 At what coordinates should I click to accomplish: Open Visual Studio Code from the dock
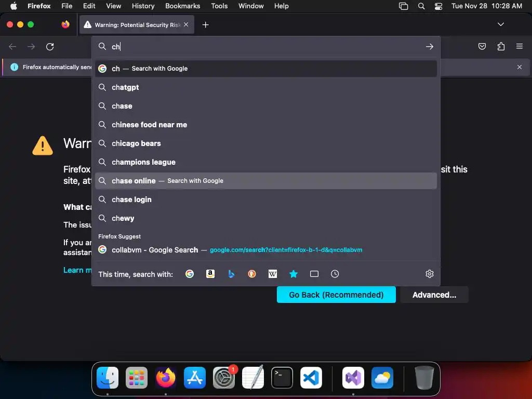tap(311, 378)
